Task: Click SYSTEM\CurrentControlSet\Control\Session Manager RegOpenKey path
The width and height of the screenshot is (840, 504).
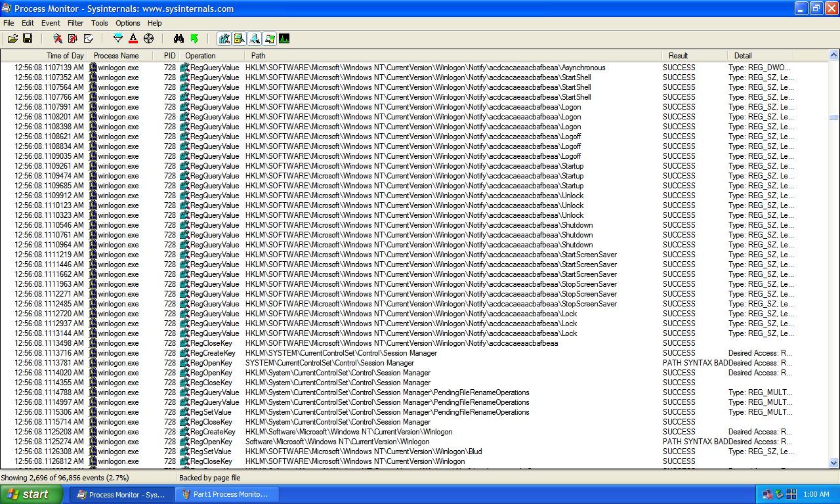Action: (x=329, y=363)
